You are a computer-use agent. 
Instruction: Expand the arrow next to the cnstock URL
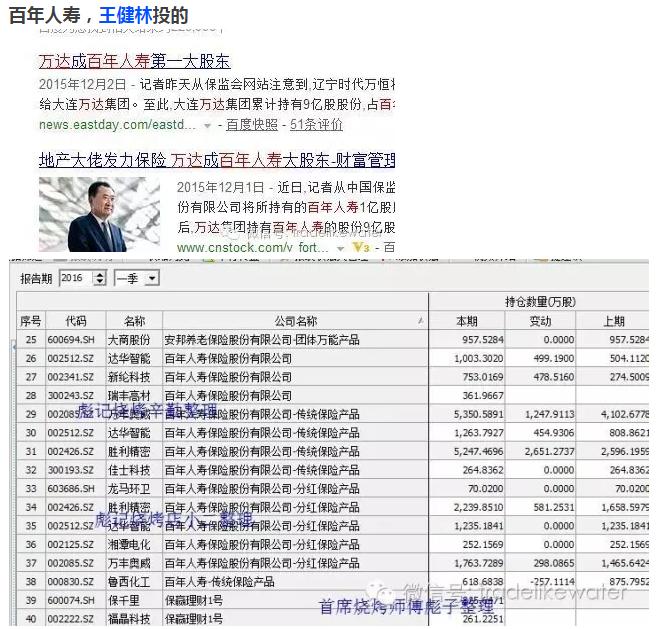tap(341, 249)
